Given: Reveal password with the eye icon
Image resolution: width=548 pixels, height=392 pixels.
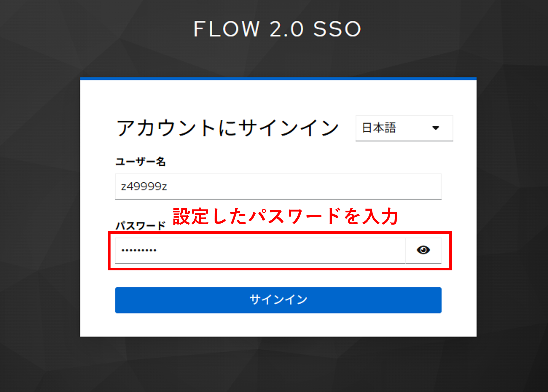Looking at the screenshot, I should [423, 250].
